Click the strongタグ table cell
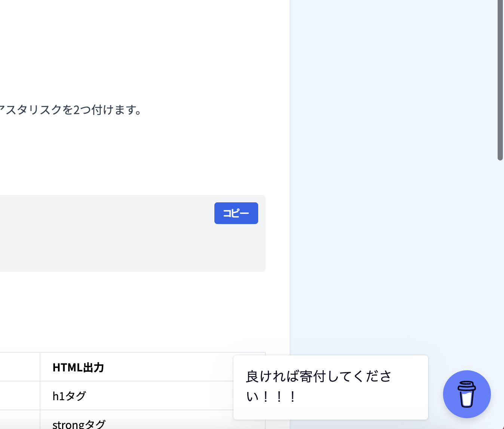This screenshot has height=429, width=504. click(79, 424)
